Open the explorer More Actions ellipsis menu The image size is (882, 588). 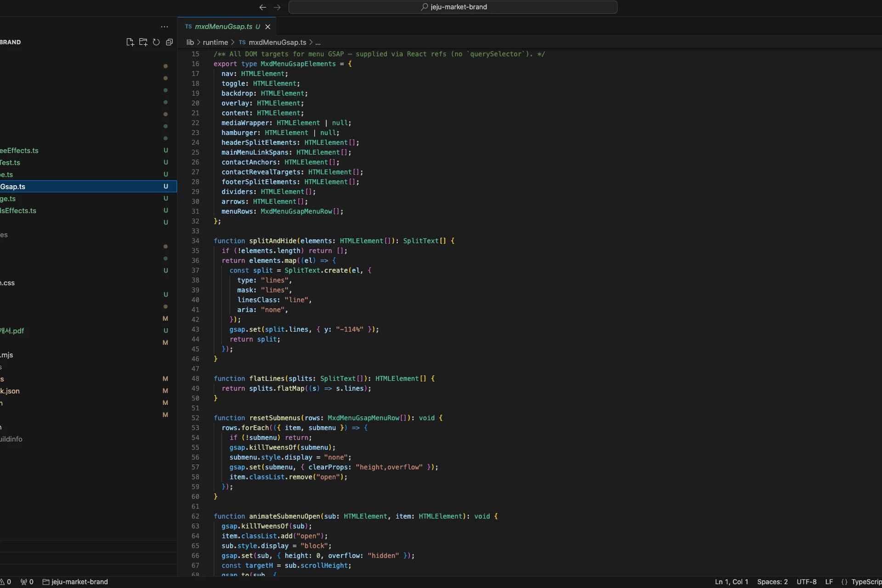click(x=164, y=27)
